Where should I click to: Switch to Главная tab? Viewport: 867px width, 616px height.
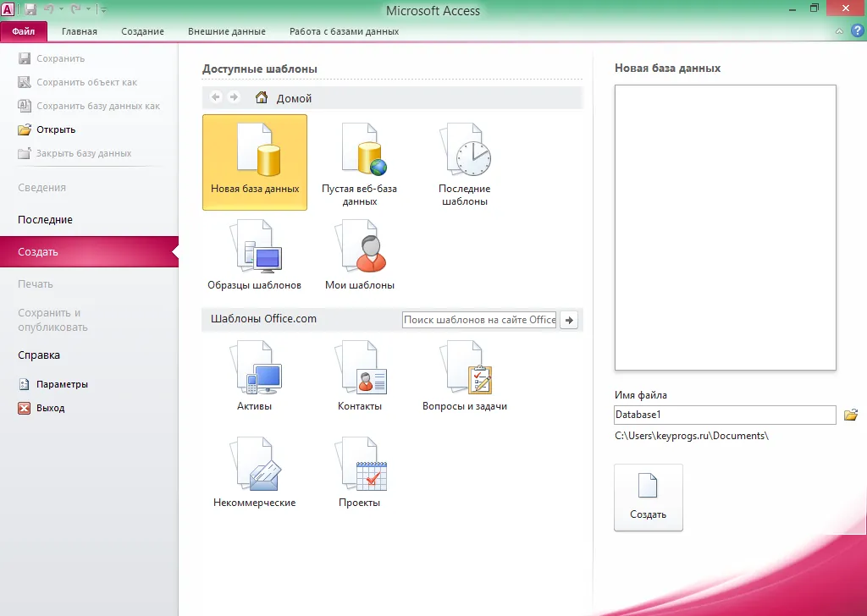point(79,31)
